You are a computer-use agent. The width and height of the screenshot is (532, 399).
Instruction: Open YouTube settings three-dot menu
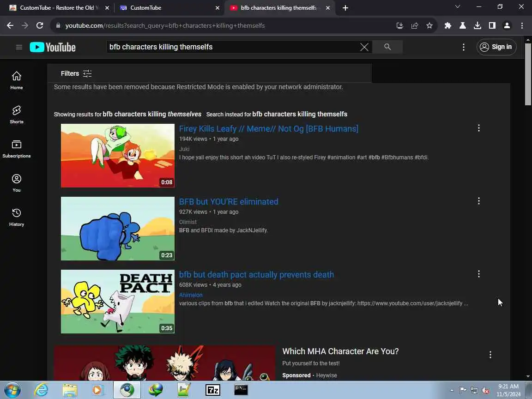pos(464,47)
